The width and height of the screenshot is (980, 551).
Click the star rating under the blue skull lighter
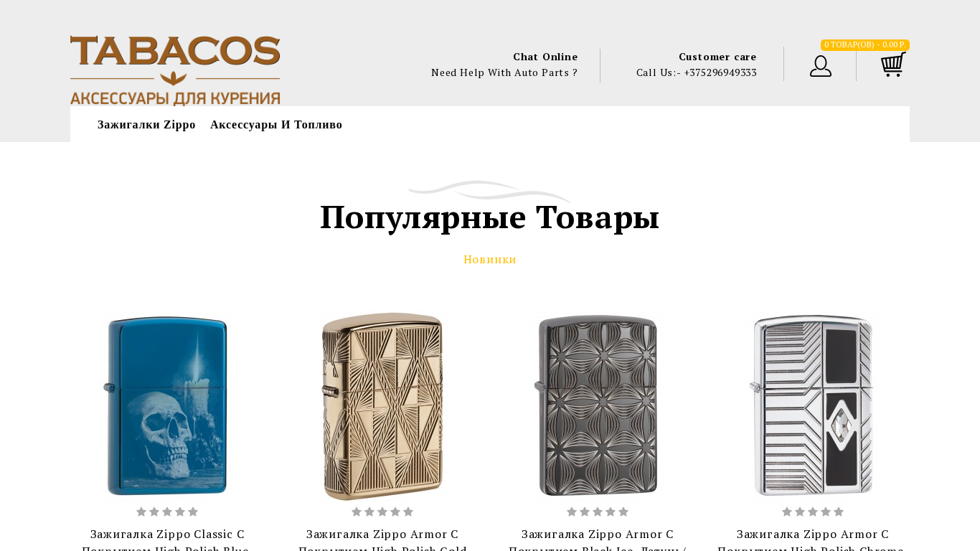pyautogui.click(x=167, y=512)
